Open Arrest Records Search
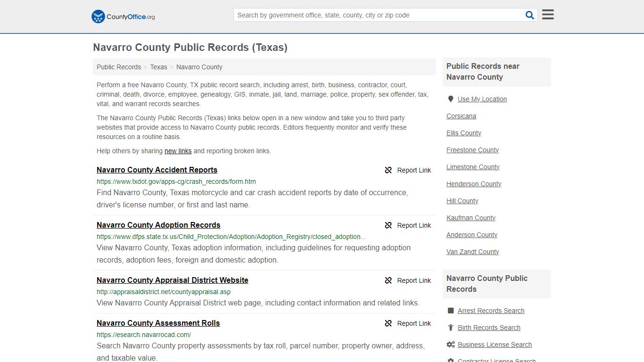Screen dimensions: 644x362 [x=491, y=311]
